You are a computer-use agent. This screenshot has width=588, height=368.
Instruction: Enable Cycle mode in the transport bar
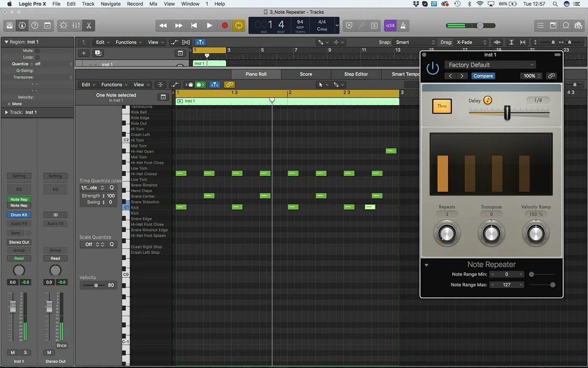tap(239, 25)
